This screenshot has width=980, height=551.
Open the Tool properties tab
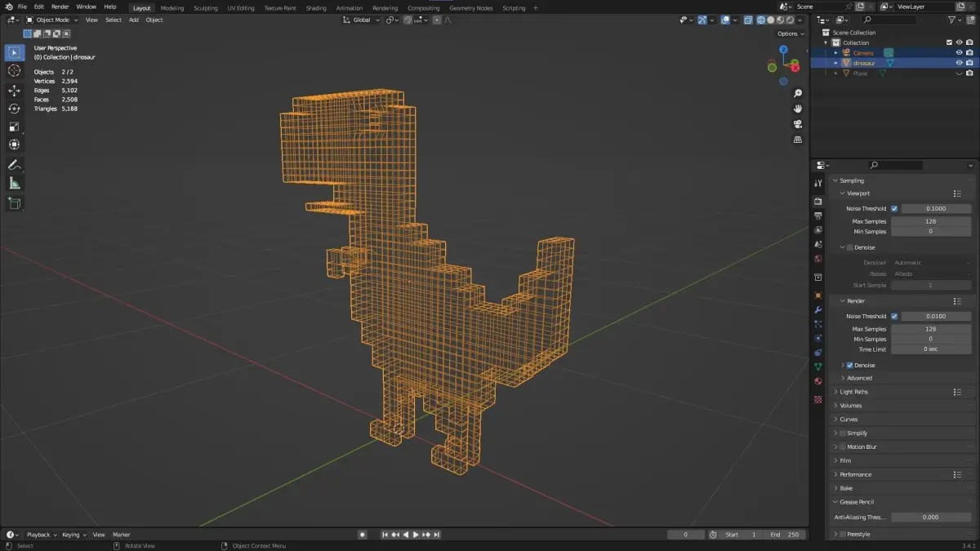click(x=817, y=184)
